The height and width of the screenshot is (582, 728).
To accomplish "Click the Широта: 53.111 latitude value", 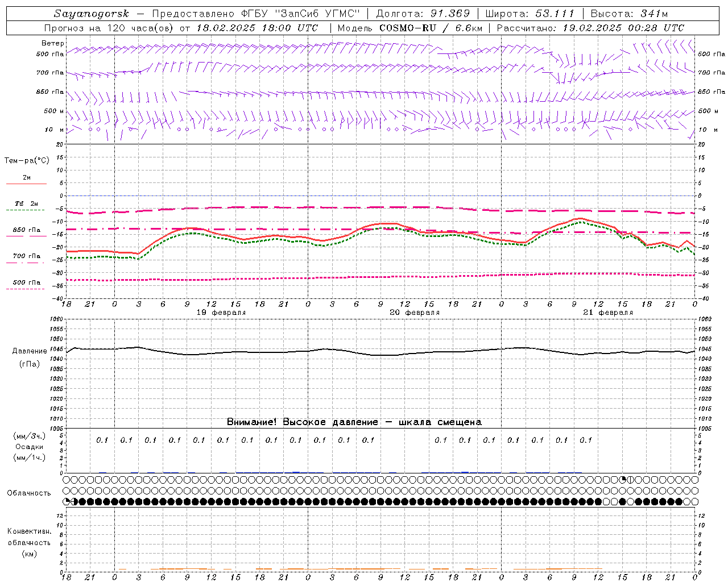I will [x=530, y=14].
